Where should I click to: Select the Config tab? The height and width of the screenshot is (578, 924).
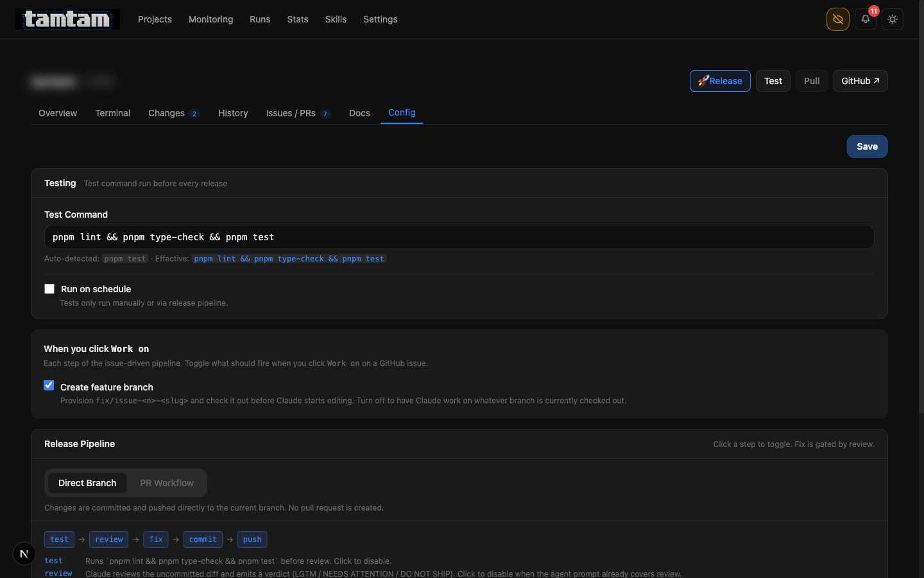click(x=402, y=112)
